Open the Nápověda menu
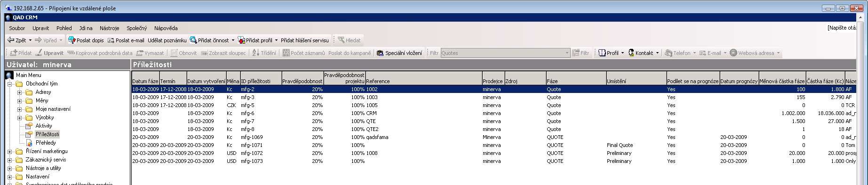This screenshot has width=868, height=185. [x=166, y=28]
